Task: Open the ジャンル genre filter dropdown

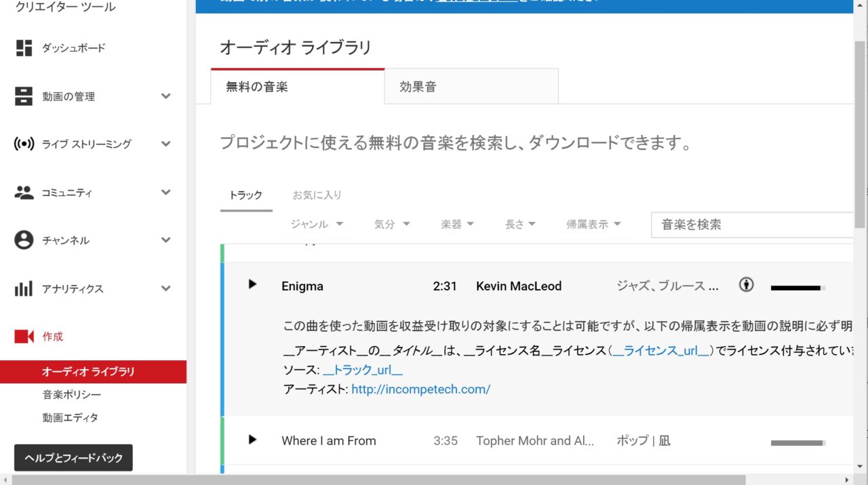Action: (x=316, y=225)
